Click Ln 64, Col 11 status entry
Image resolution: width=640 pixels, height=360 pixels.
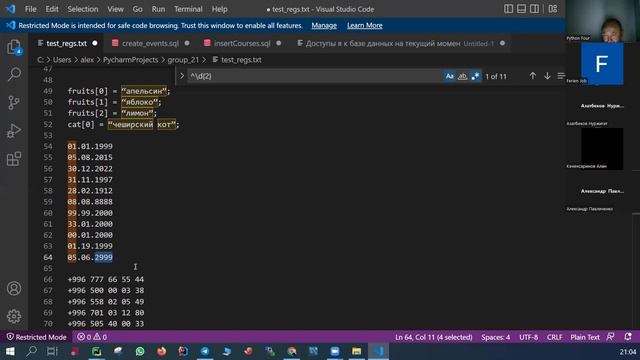tap(433, 337)
